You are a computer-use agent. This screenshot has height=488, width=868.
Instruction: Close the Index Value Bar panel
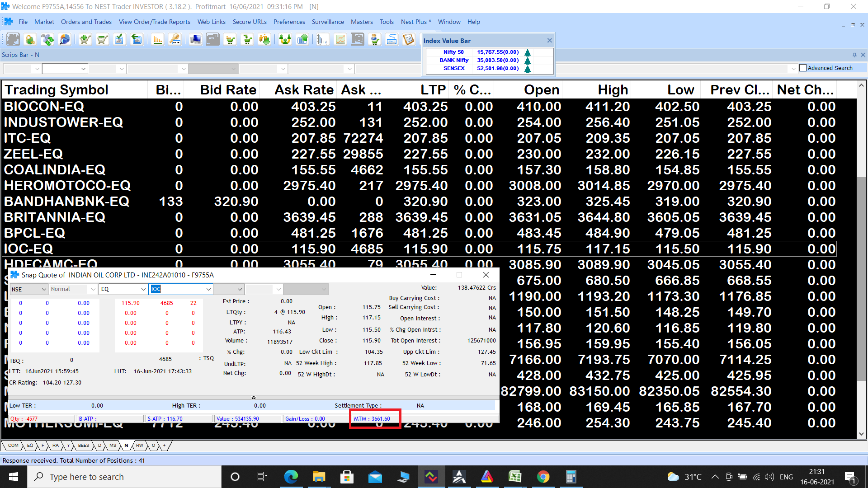click(549, 40)
